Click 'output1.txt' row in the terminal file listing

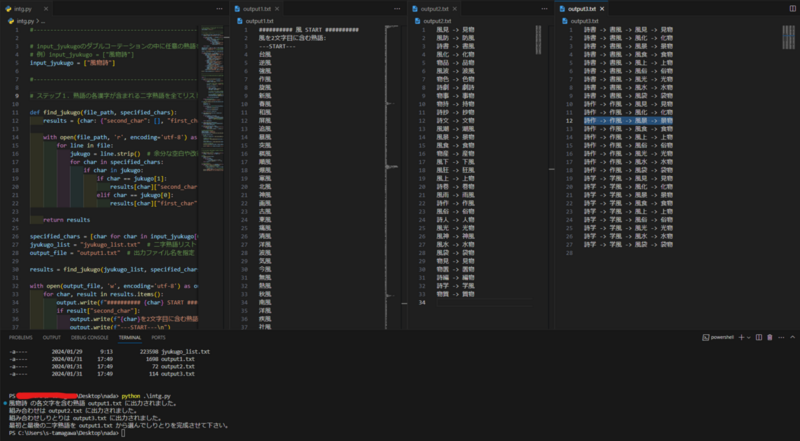point(102,359)
